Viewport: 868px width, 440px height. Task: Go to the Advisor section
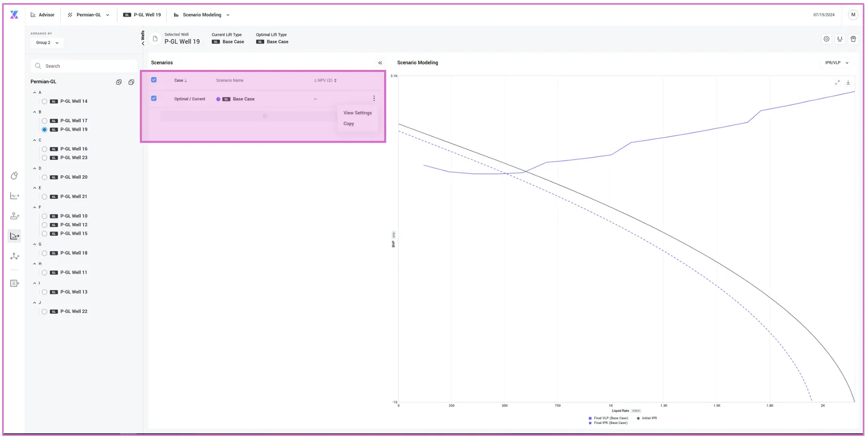point(43,15)
